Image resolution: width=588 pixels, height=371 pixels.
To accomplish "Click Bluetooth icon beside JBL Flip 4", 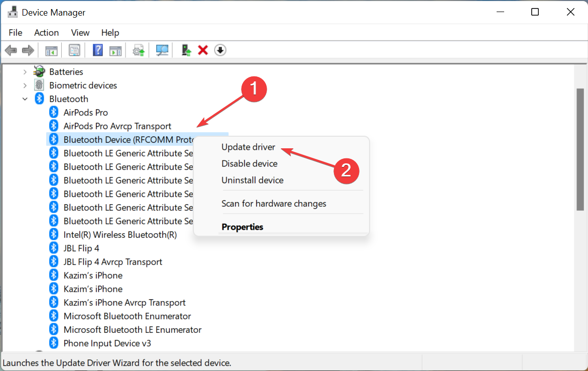I will tap(54, 248).
